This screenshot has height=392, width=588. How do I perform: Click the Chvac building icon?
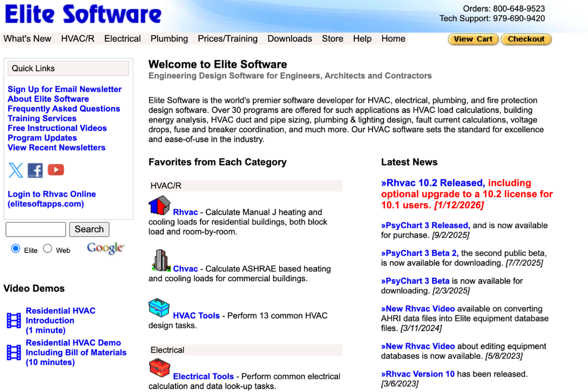[160, 261]
